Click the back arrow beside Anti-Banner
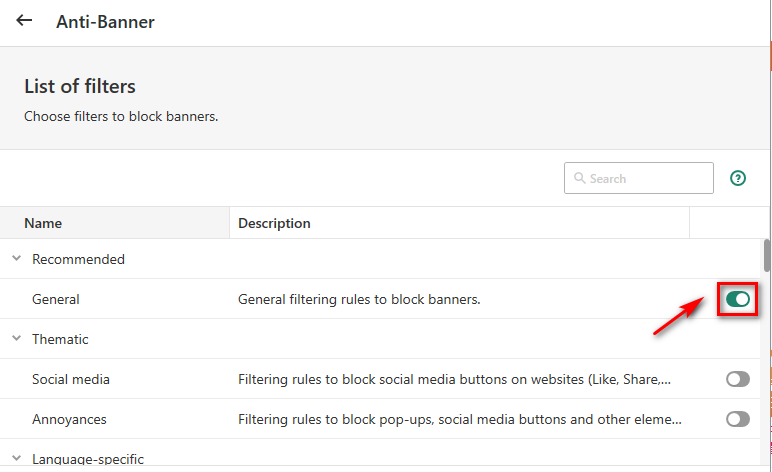This screenshot has height=472, width=772. 24,21
